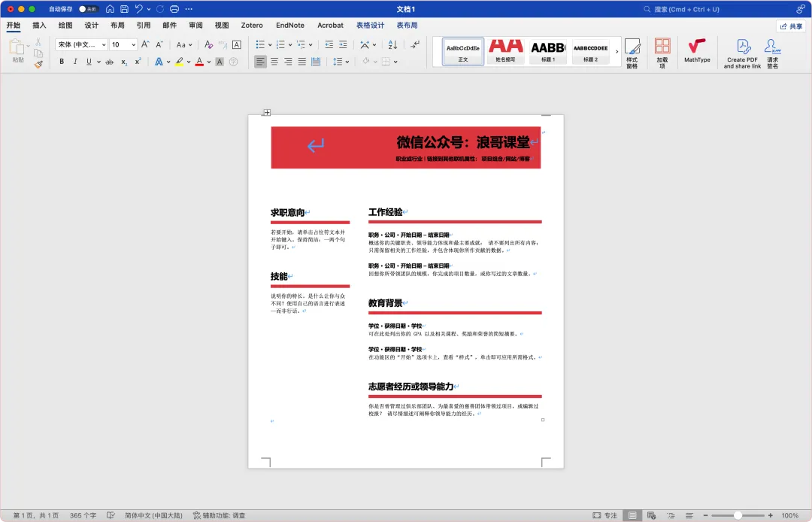
Task: Toggle italic formatting
Action: 75,62
